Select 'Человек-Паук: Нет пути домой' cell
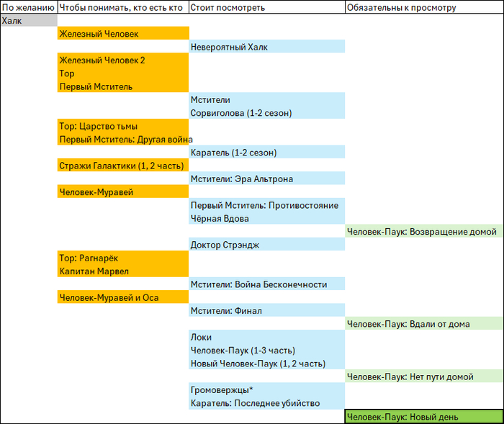Image resolution: width=504 pixels, height=424 pixels. (x=424, y=376)
